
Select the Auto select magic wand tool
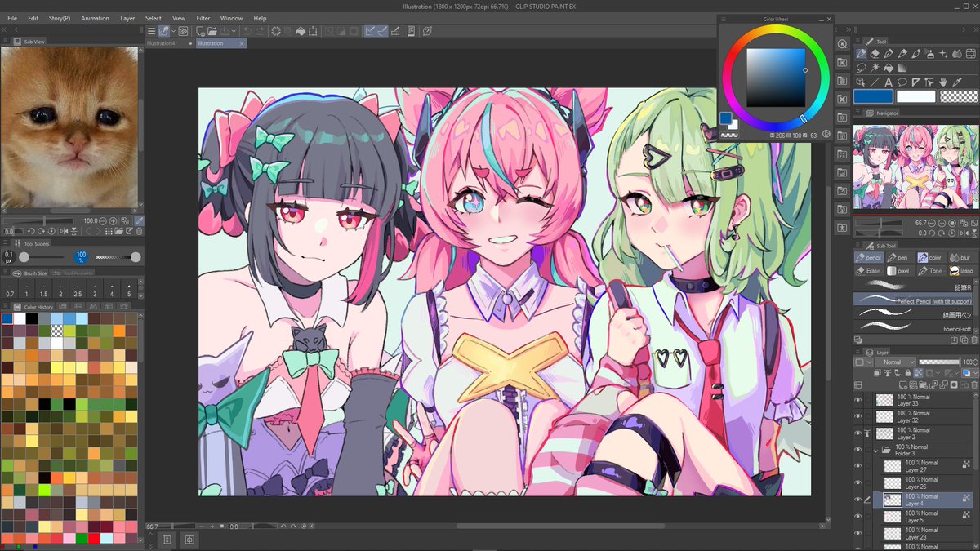875,68
